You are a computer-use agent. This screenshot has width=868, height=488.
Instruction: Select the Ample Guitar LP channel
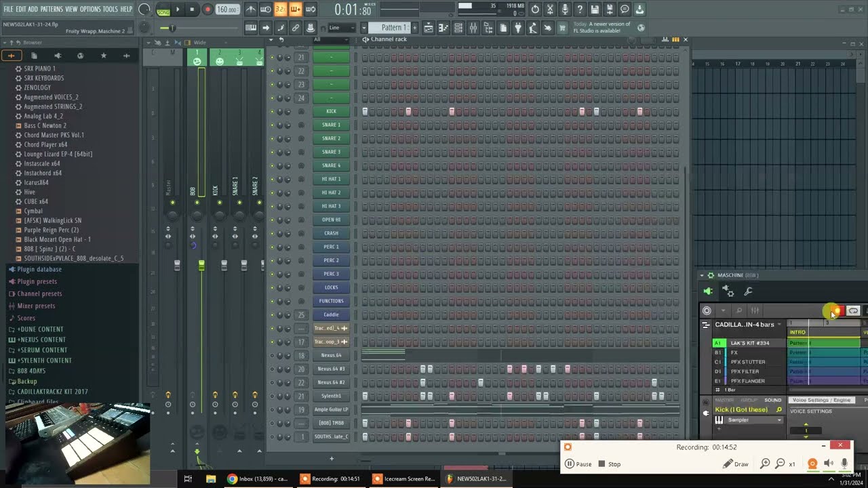(x=331, y=409)
